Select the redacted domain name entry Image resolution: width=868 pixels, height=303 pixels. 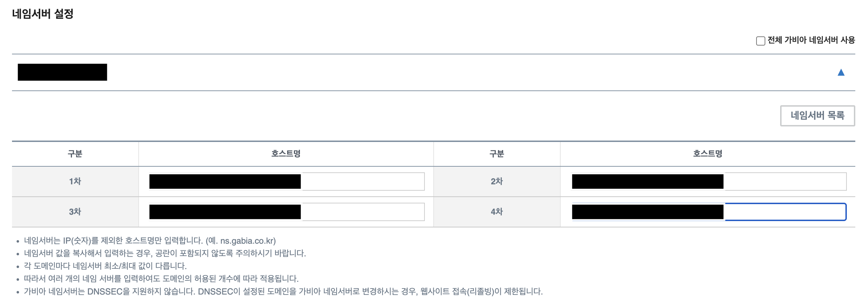point(64,72)
